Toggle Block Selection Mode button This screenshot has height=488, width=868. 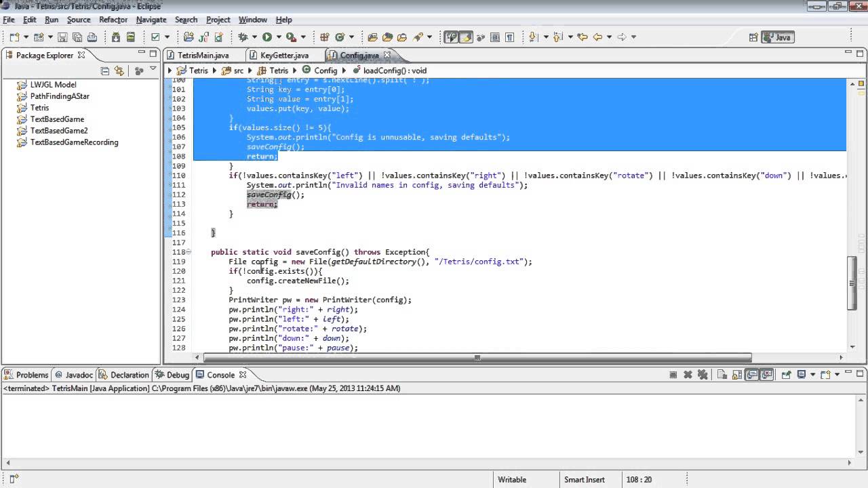tap(495, 37)
